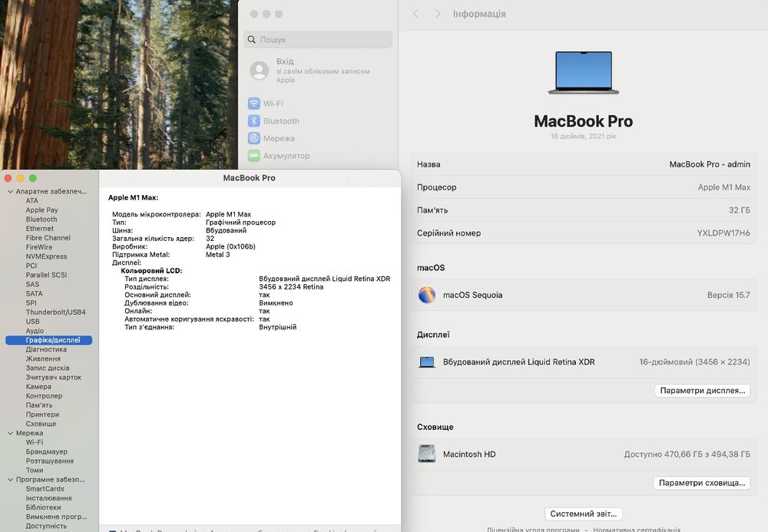Focus the Пошук search field
Screen dimensions: 768x532
coord(318,40)
